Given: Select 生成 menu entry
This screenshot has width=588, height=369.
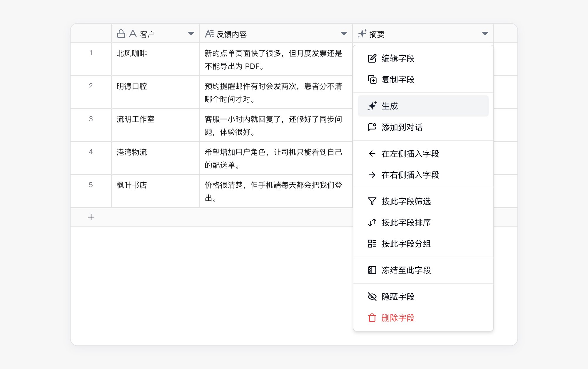Looking at the screenshot, I should click(423, 106).
